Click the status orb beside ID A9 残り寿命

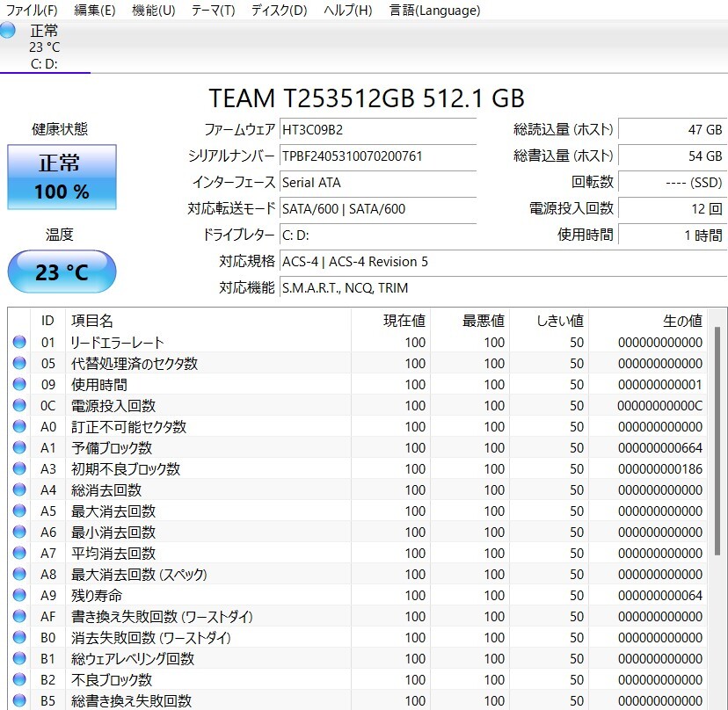19,596
